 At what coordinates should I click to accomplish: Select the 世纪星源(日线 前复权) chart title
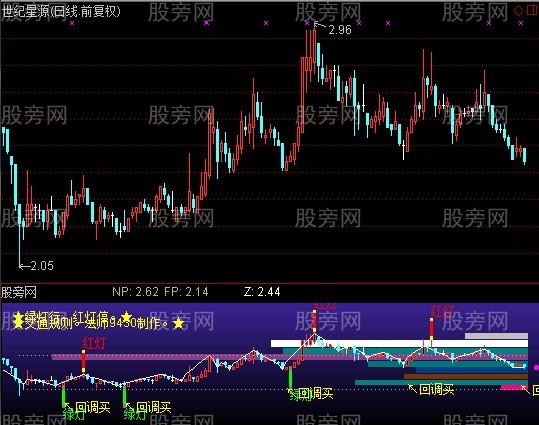tap(62, 12)
